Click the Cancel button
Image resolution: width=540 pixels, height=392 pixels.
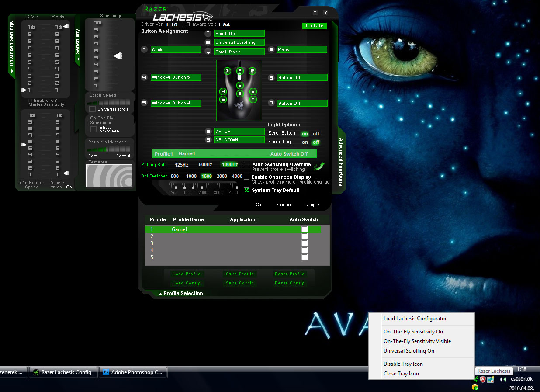pos(284,205)
